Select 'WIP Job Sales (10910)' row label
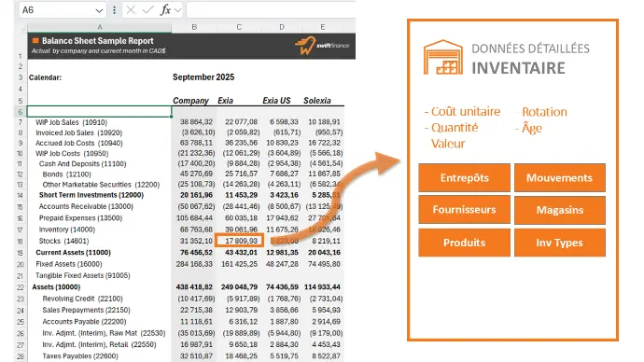Viewport: 644px width, 362px height. coord(72,122)
